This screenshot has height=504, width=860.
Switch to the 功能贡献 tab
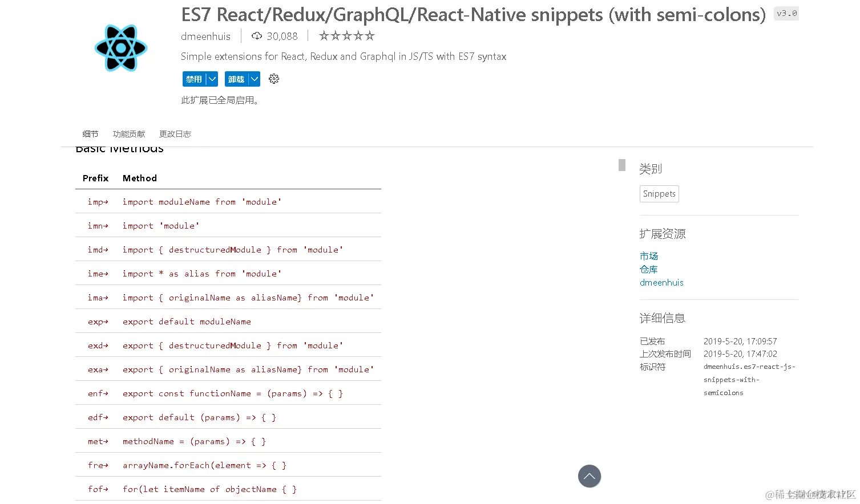click(x=129, y=134)
